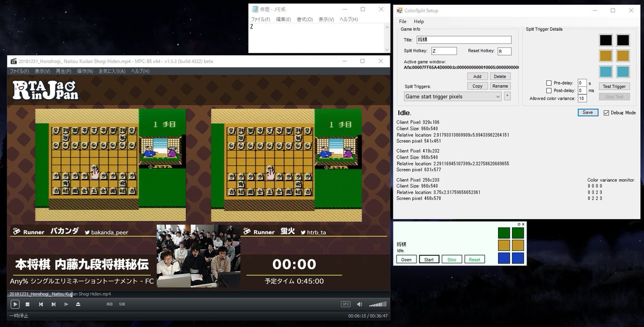The width and height of the screenshot is (644, 327).
Task: Click the small circle icon in mini window
Action: click(518, 224)
